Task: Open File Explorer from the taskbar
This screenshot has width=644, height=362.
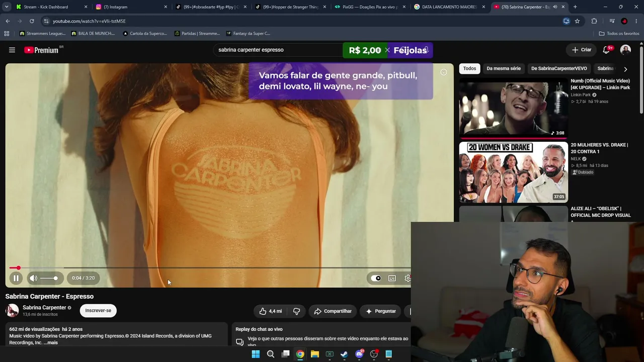Action: click(315, 354)
